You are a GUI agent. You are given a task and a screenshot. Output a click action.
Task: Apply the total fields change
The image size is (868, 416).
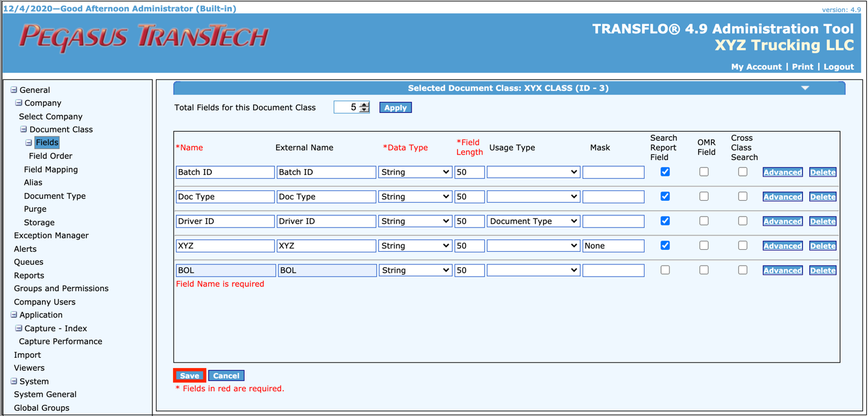(395, 107)
